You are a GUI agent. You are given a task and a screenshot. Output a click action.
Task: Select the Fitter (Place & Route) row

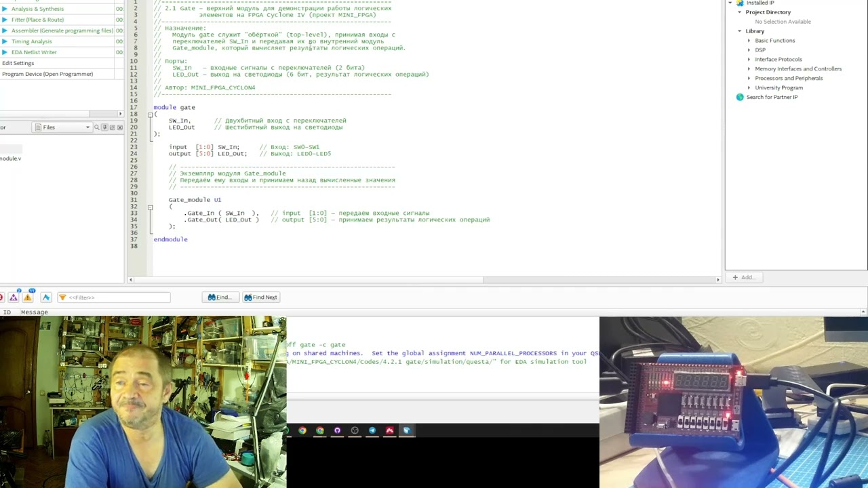(x=62, y=20)
